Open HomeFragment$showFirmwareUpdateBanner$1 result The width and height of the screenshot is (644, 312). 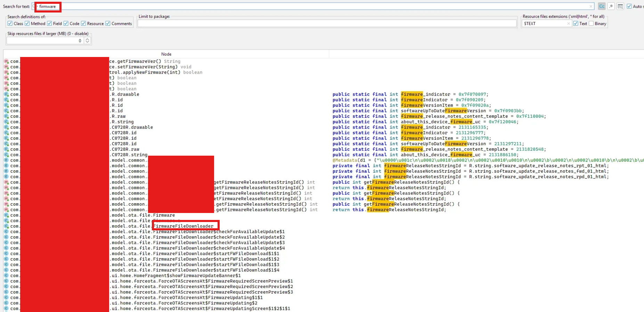click(176, 276)
